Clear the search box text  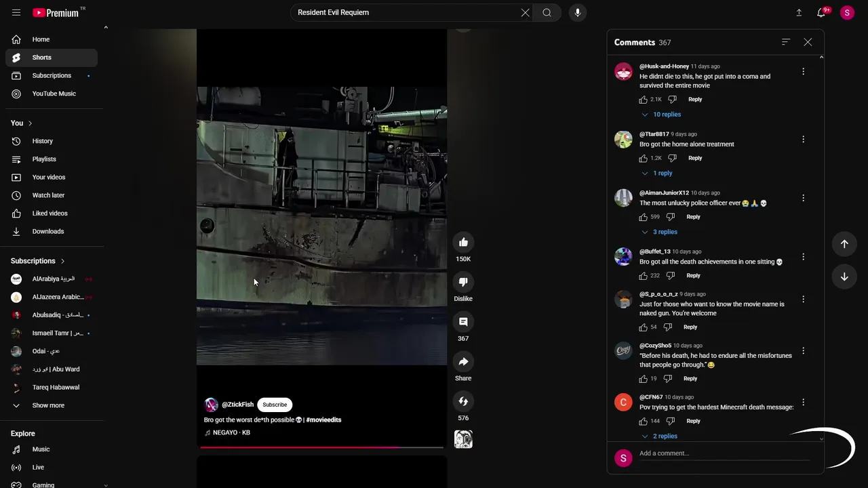click(525, 12)
